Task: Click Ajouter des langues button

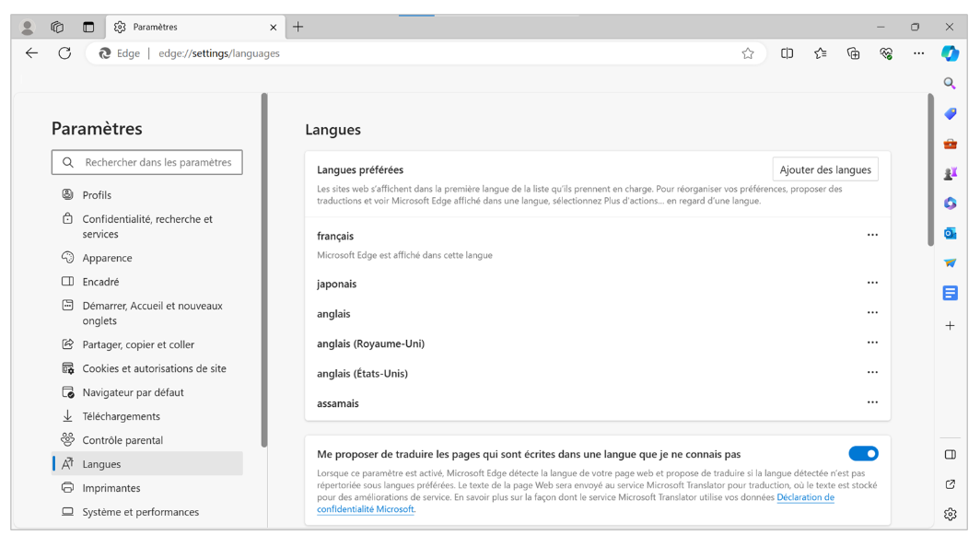Action: coord(825,169)
